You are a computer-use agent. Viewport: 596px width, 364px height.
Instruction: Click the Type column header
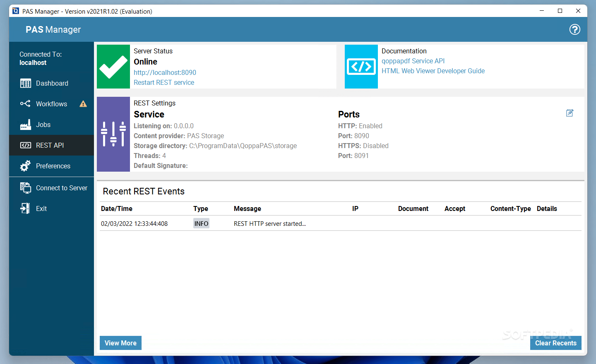coord(201,208)
